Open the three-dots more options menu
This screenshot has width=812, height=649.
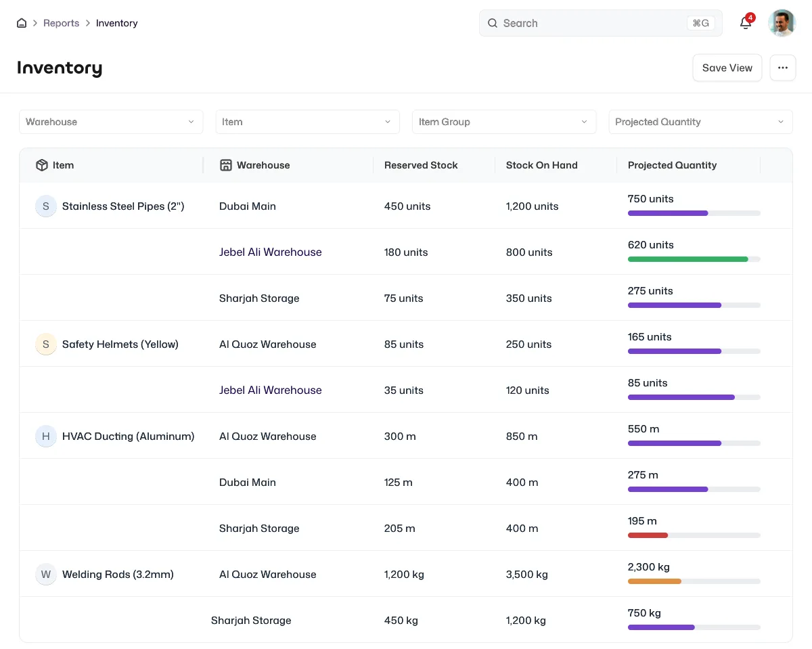(x=783, y=68)
